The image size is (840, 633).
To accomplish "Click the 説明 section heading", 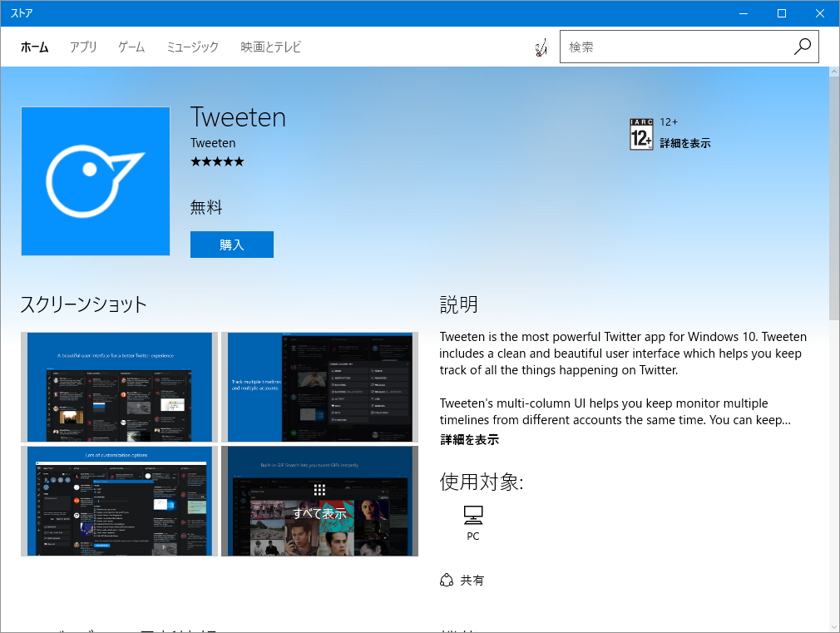I will [x=458, y=304].
